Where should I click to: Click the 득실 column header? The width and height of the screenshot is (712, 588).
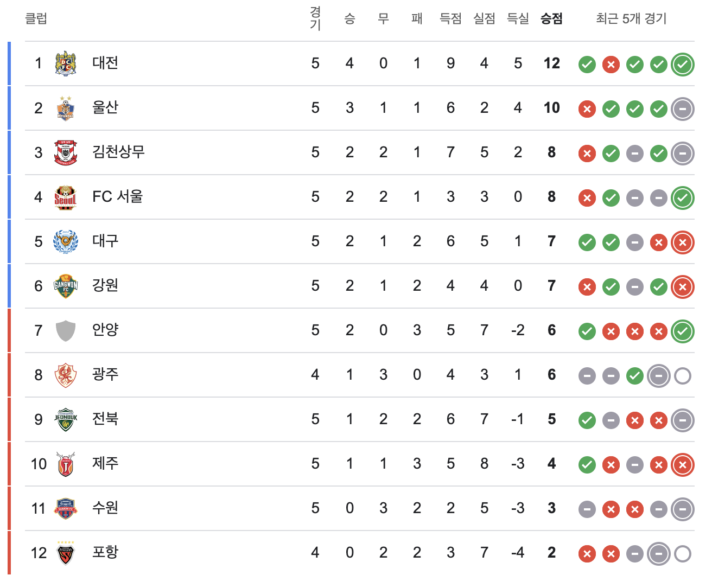[518, 18]
